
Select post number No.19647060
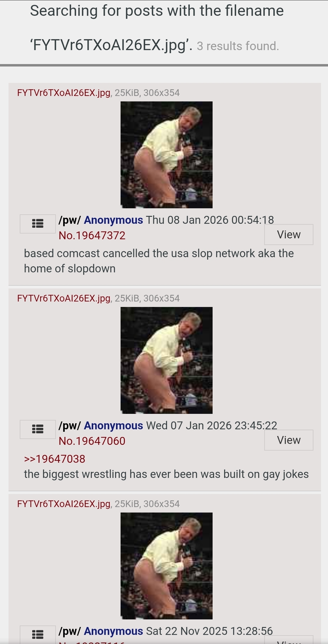92,441
